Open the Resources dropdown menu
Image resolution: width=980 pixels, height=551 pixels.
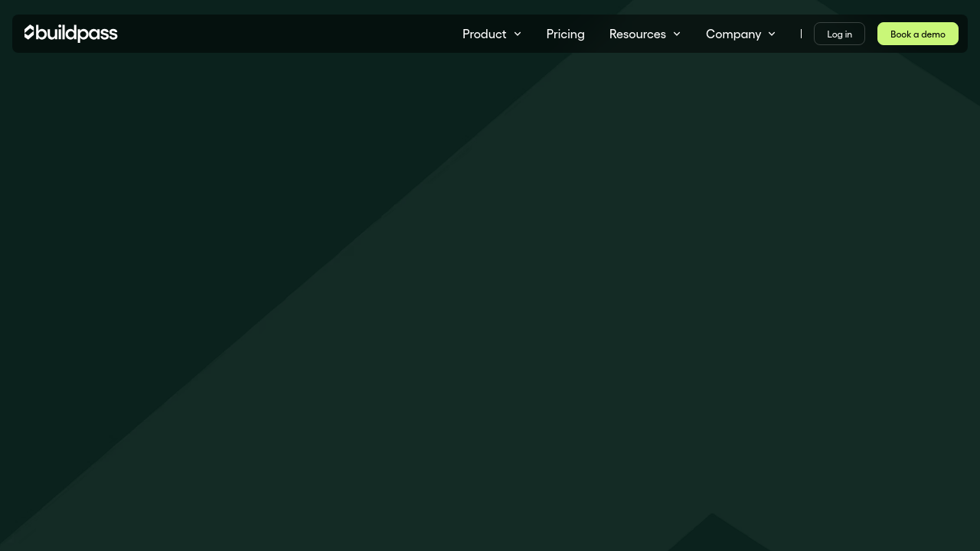(x=637, y=34)
